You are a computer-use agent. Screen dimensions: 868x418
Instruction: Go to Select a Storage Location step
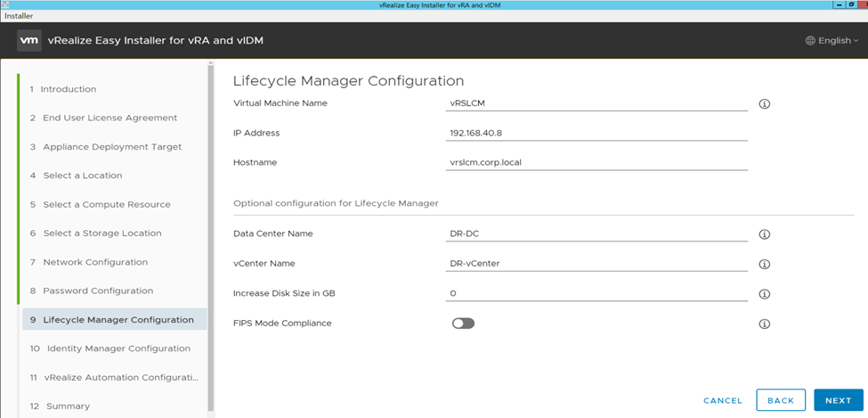pyautogui.click(x=96, y=234)
